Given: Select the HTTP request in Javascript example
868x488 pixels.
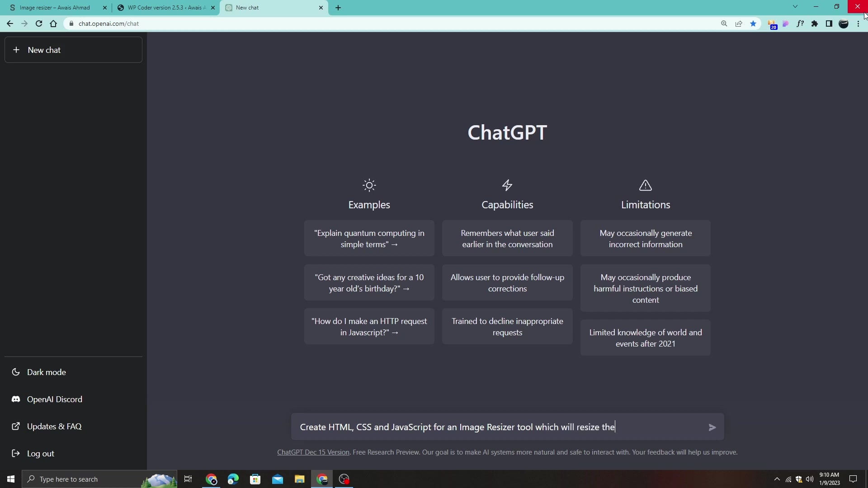Looking at the screenshot, I should [369, 327].
